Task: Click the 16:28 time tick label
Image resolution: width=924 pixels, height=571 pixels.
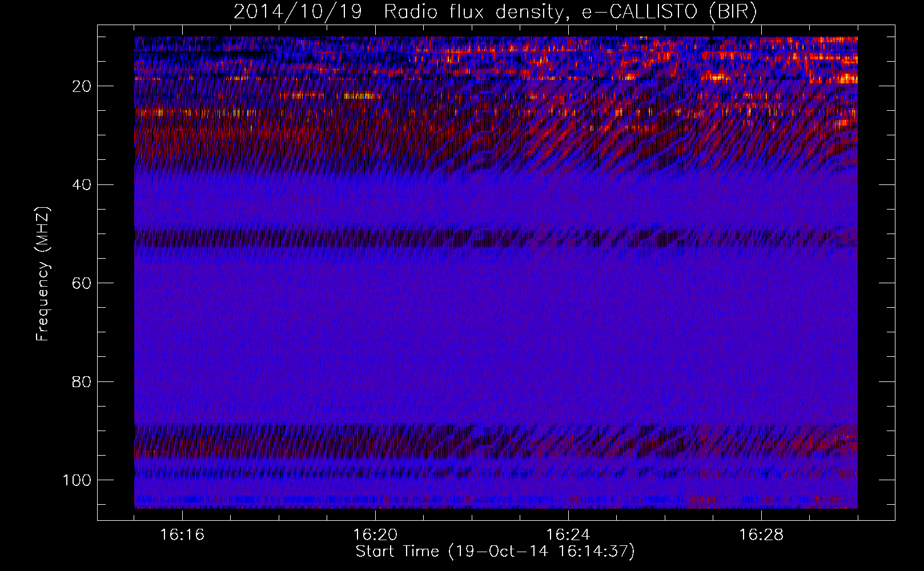Action: pyautogui.click(x=761, y=535)
